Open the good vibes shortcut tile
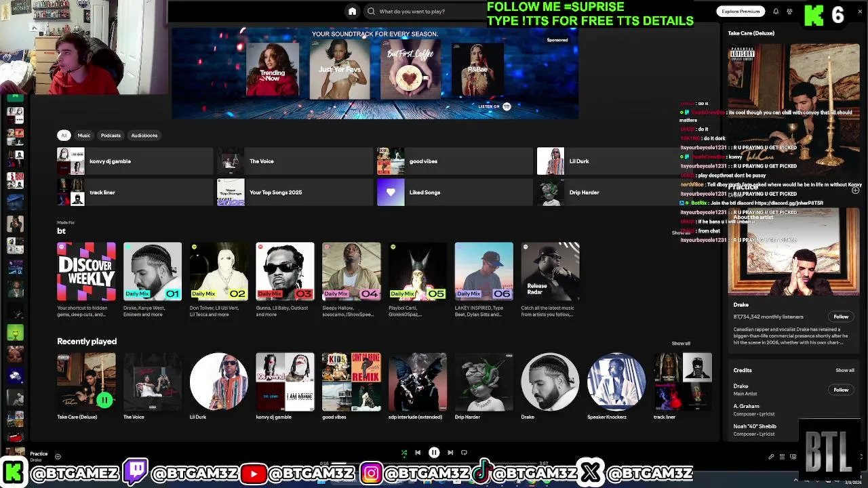Viewport: 868px width, 488px height. (454, 161)
